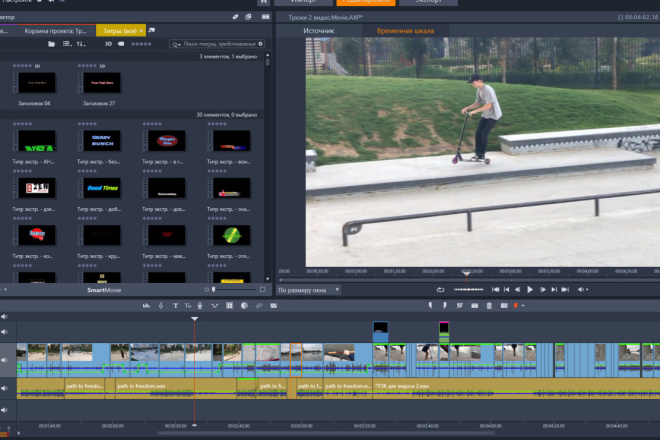Image resolution: width=660 pixels, height=440 pixels.
Task: Click the folder icon in library toolbar
Action: pyautogui.click(x=51, y=44)
